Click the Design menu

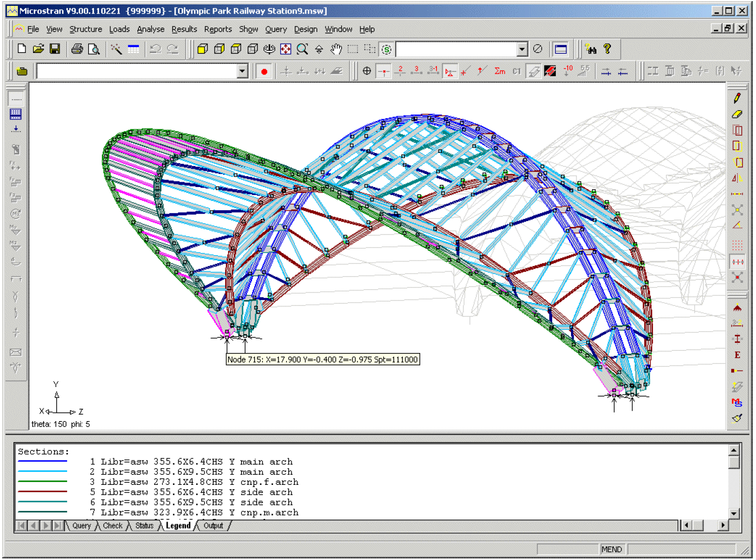point(306,29)
